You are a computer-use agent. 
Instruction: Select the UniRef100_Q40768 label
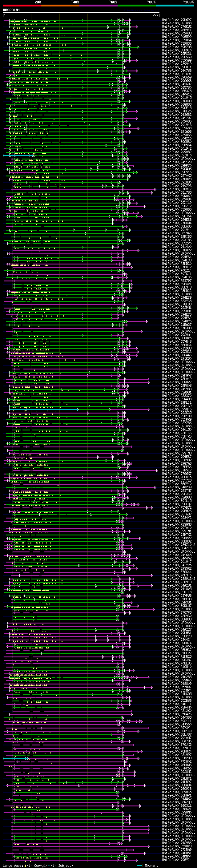(177, 71)
